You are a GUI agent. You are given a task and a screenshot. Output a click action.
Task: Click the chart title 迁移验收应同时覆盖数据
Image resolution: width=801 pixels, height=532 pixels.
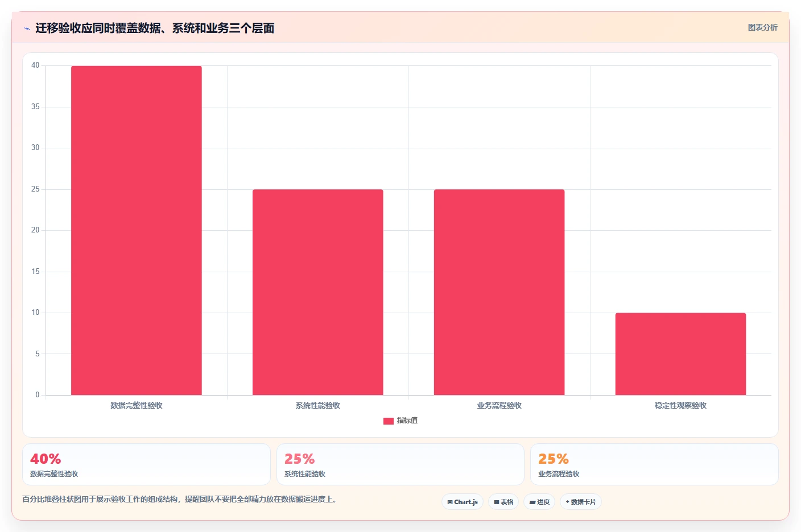pyautogui.click(x=155, y=28)
